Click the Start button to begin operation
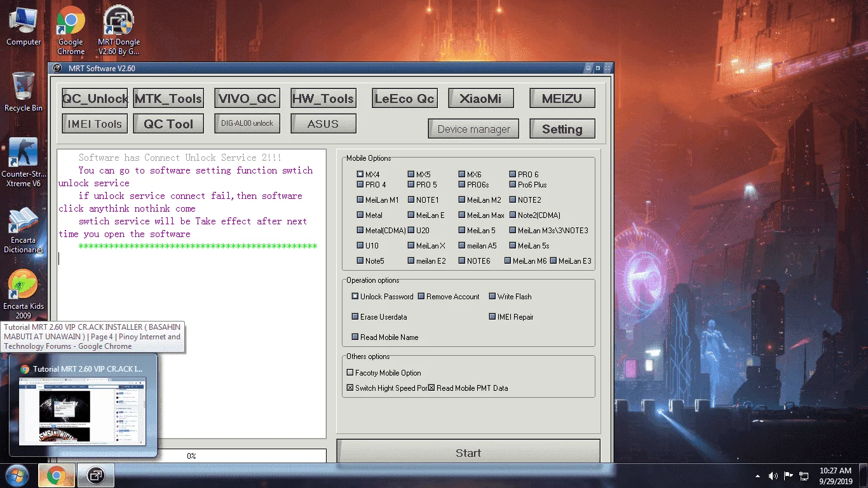 point(468,452)
